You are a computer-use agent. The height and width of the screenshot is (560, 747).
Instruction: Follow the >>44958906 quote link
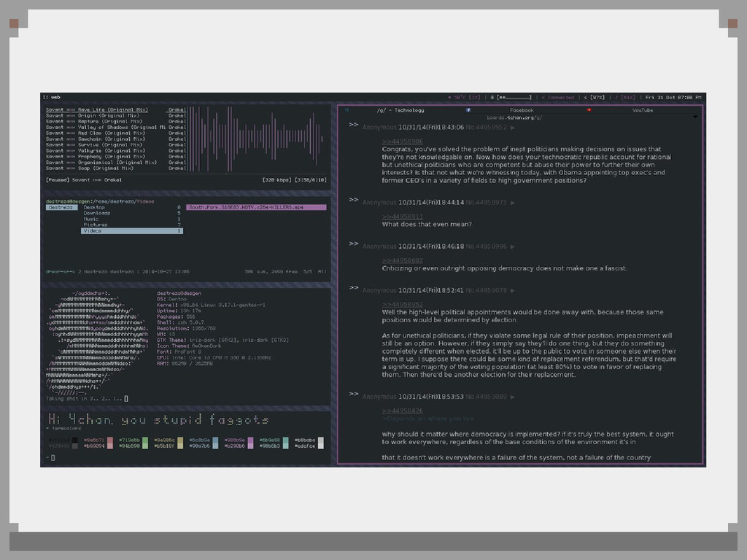(402, 141)
